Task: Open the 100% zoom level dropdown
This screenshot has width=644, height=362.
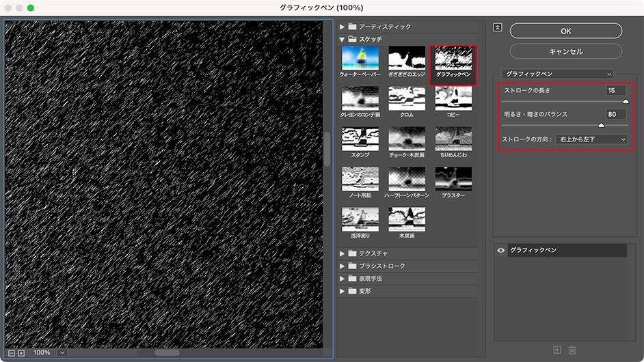Action: click(48, 352)
